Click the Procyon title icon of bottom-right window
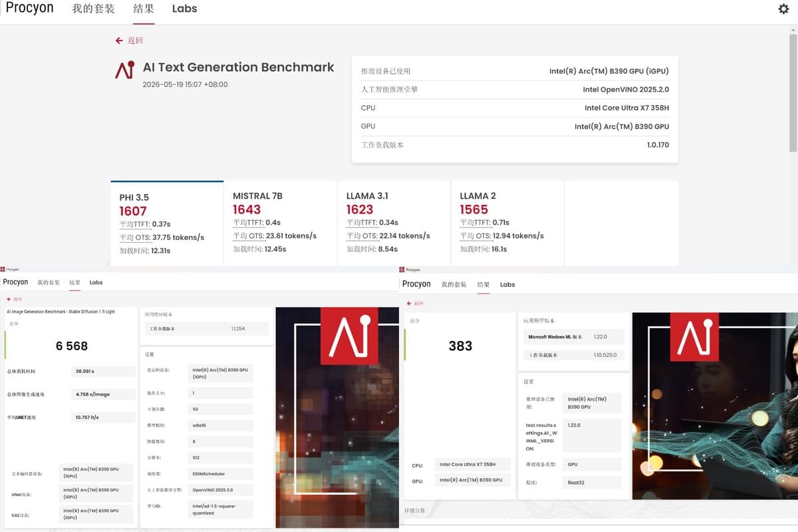This screenshot has width=798, height=532. tap(402, 269)
